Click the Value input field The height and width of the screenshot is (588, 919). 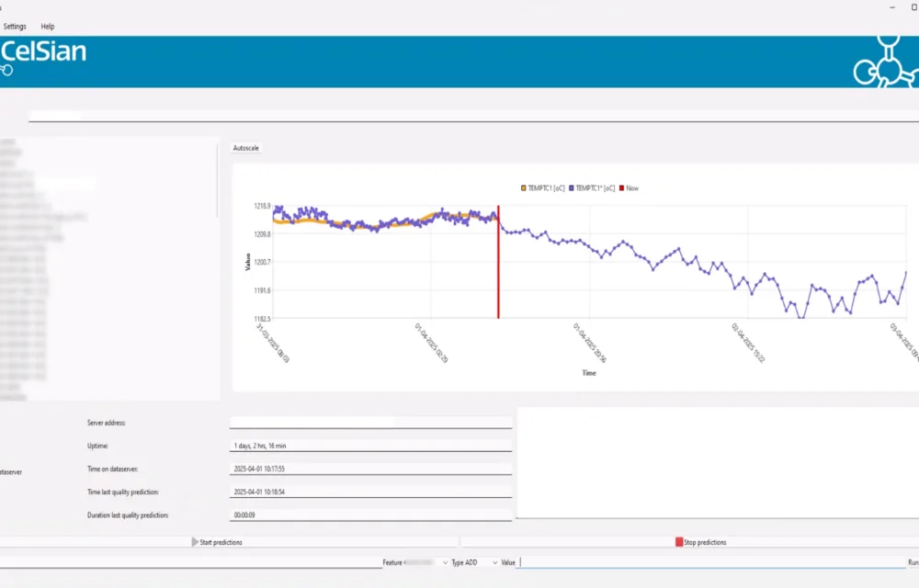click(712, 562)
